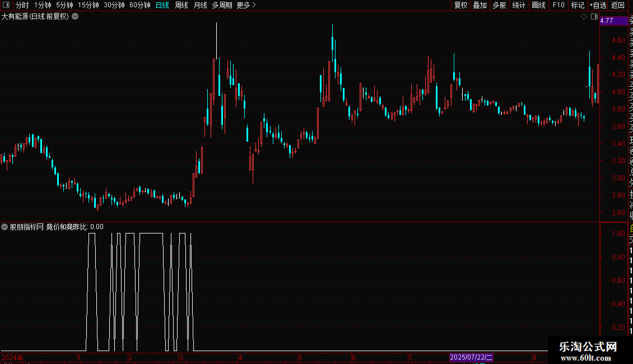Click the 4.60 price axis label
Viewport: 633px width, 364px height.
(618, 40)
